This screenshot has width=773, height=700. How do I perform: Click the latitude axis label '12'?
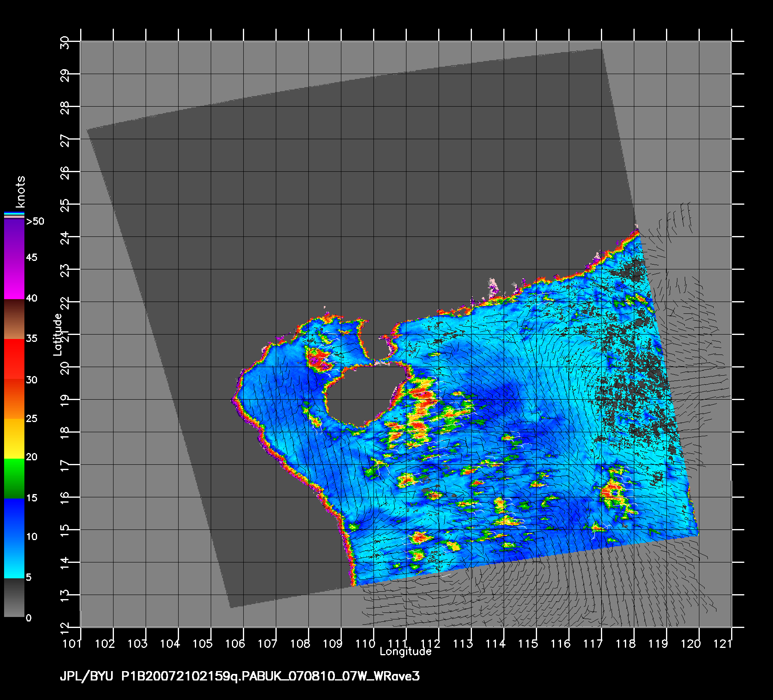point(65,628)
